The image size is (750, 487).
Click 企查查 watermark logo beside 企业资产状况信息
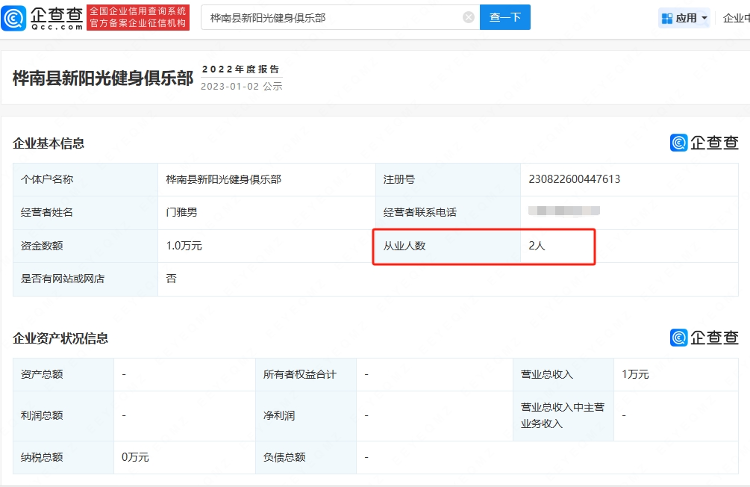[704, 338]
